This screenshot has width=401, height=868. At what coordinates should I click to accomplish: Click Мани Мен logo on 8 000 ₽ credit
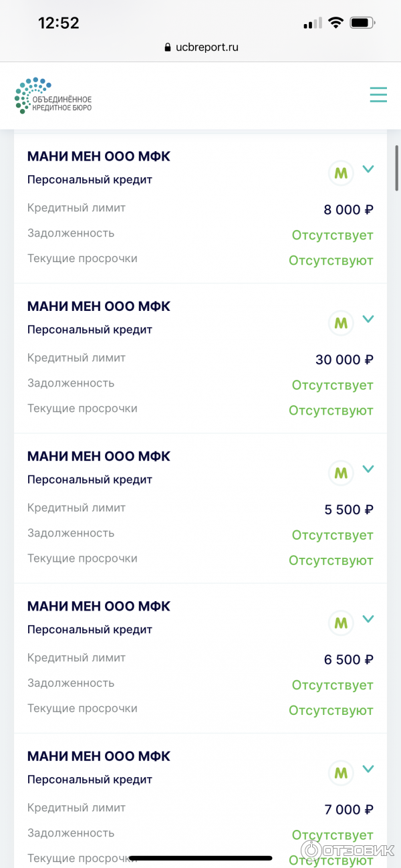(x=341, y=174)
